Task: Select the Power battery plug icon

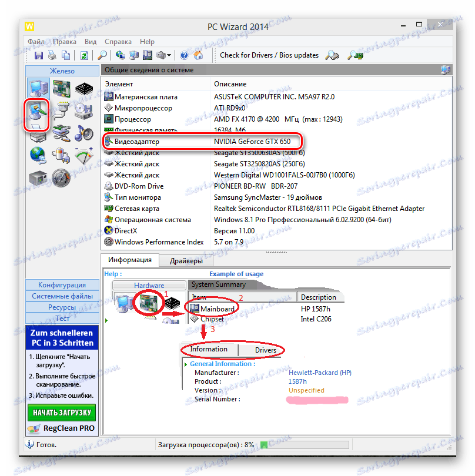Action: (61, 155)
